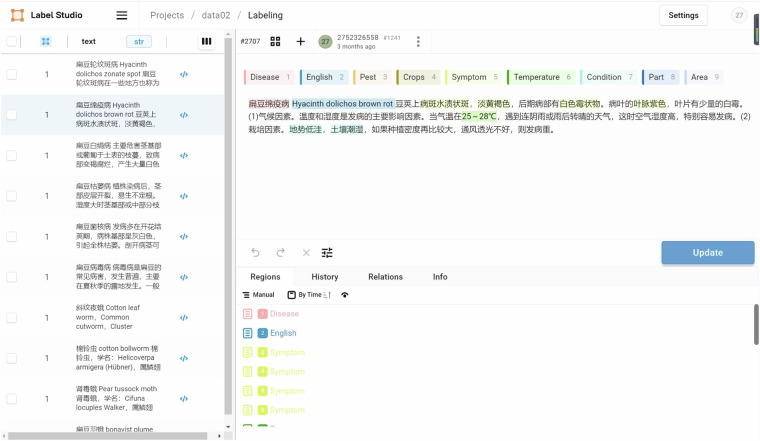Check the Hyacinth dolichos brown rot task checkbox

[12, 115]
